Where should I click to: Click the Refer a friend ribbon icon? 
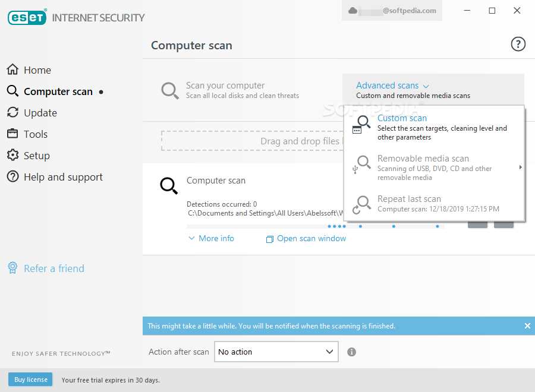(x=12, y=268)
